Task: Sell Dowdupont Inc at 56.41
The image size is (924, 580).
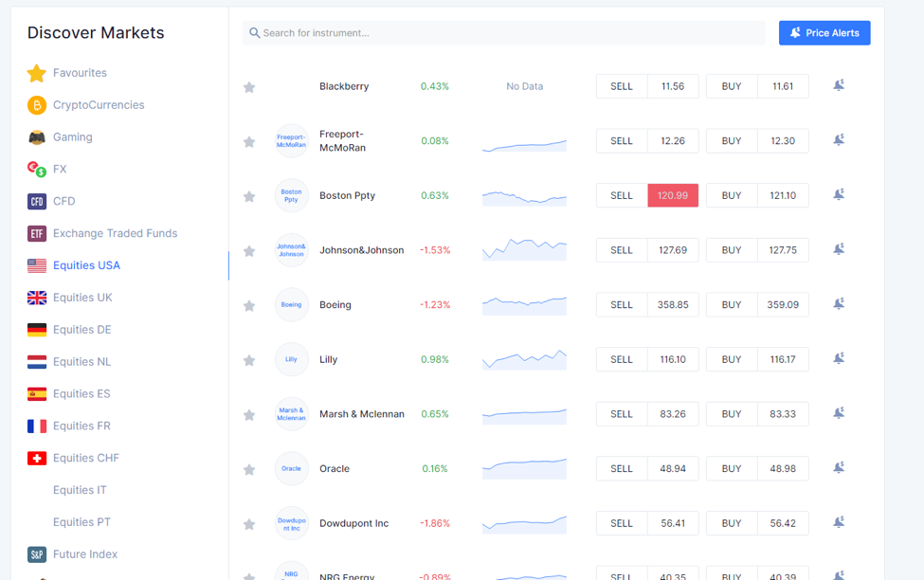Action: click(x=647, y=523)
